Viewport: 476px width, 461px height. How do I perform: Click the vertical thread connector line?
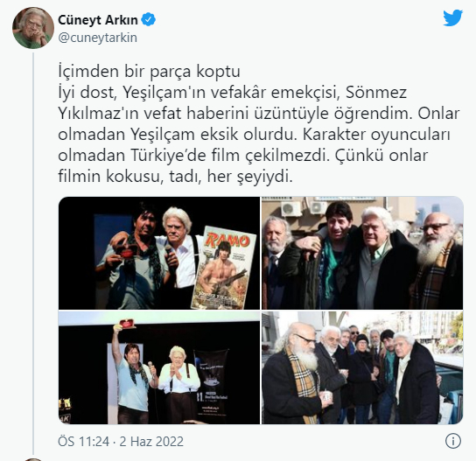(x=33, y=254)
